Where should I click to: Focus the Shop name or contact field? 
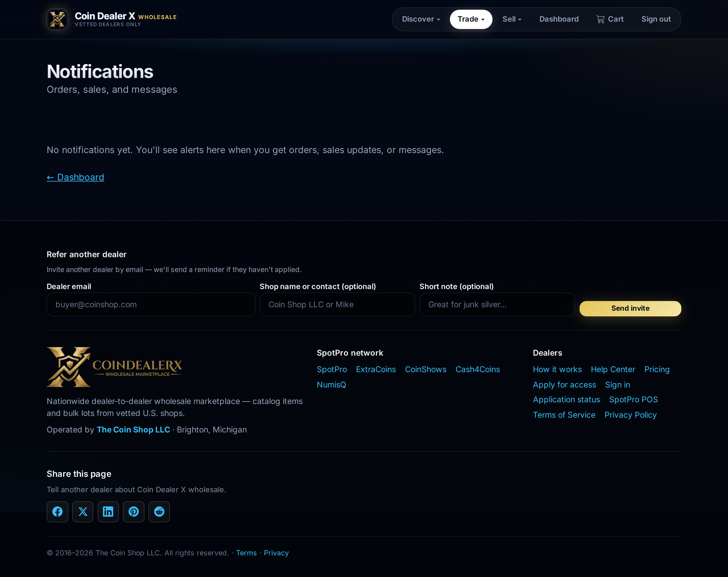tap(337, 304)
